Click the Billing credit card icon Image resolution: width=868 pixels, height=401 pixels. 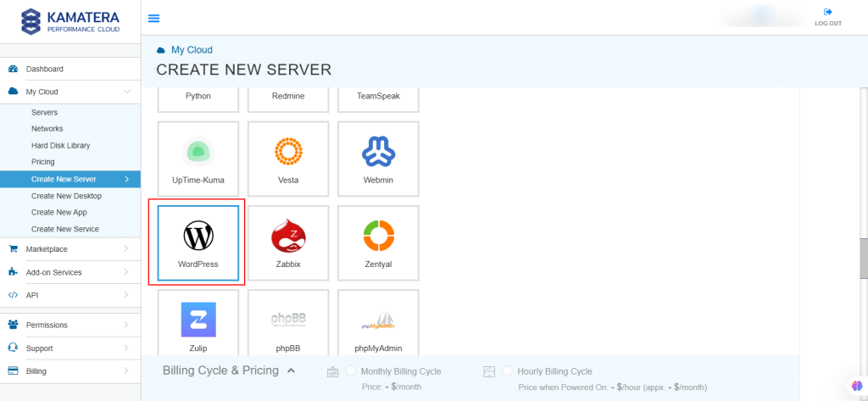point(14,371)
